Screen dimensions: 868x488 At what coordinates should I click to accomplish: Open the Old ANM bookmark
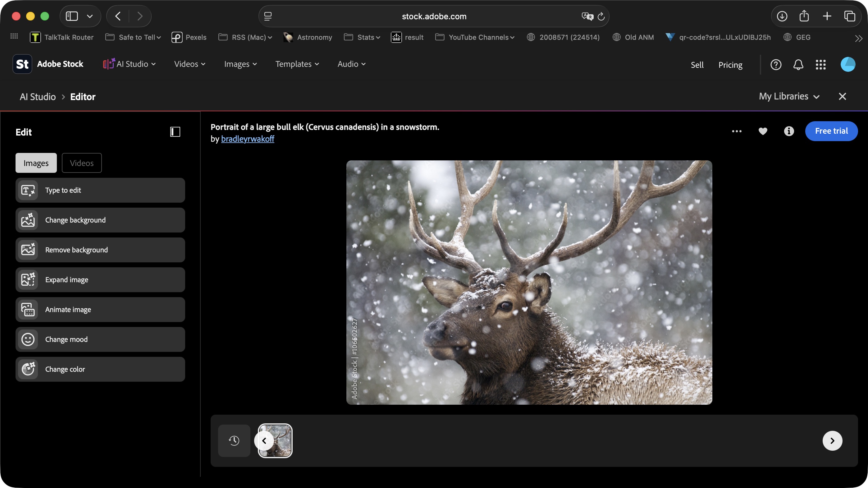pos(633,37)
